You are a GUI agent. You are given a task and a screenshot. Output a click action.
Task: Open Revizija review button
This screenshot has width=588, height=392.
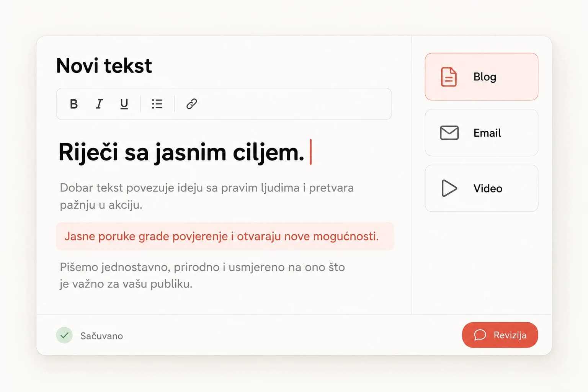(x=500, y=335)
